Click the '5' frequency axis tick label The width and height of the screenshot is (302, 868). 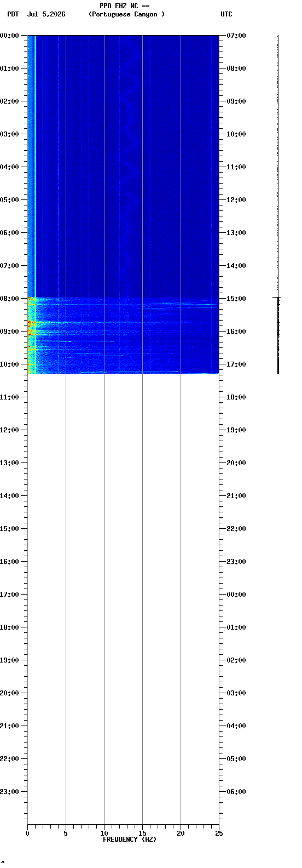pos(66,833)
